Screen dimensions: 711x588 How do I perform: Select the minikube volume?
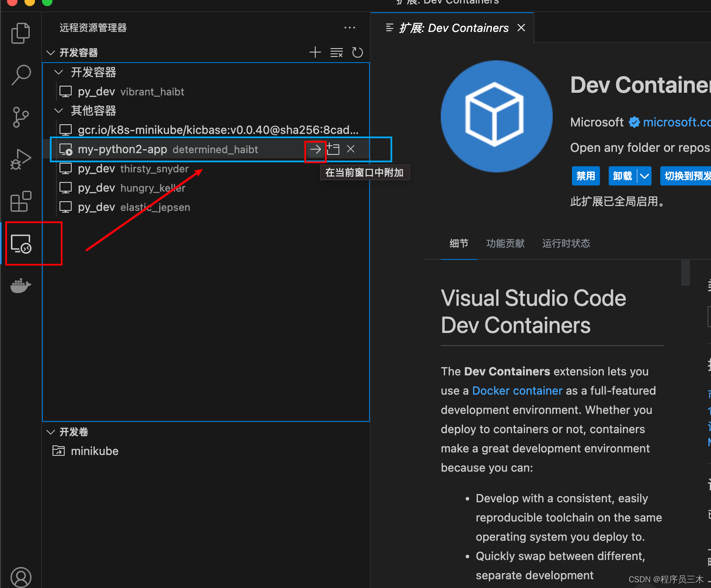coord(206,451)
